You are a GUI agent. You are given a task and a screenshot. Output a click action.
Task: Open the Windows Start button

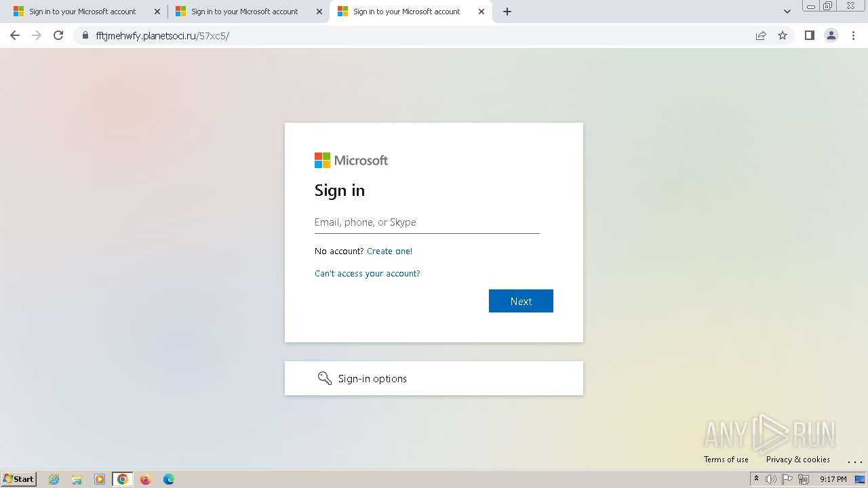19,479
